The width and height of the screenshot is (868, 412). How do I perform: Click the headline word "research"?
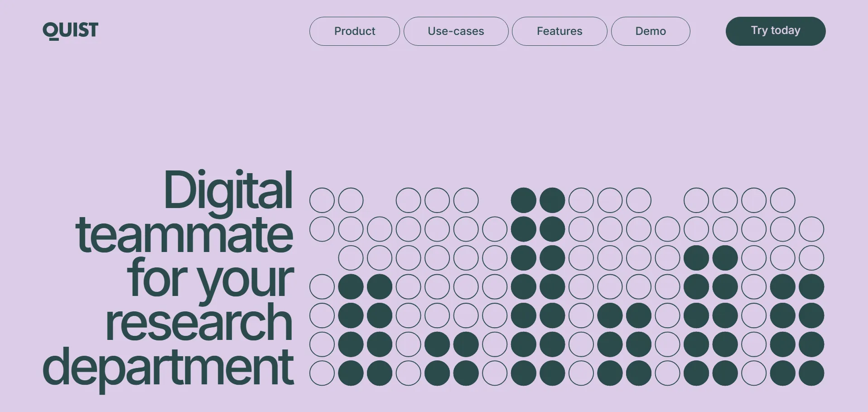click(199, 322)
